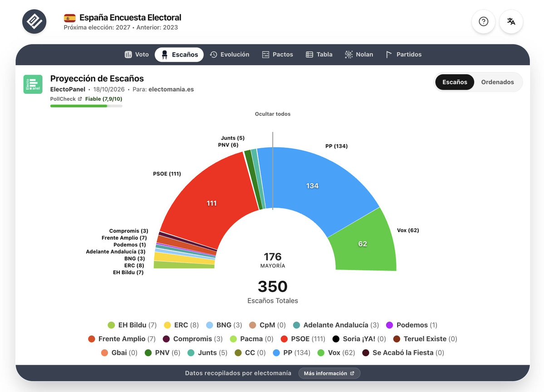Click Ocultar todos
The height and width of the screenshot is (392, 544).
click(273, 114)
